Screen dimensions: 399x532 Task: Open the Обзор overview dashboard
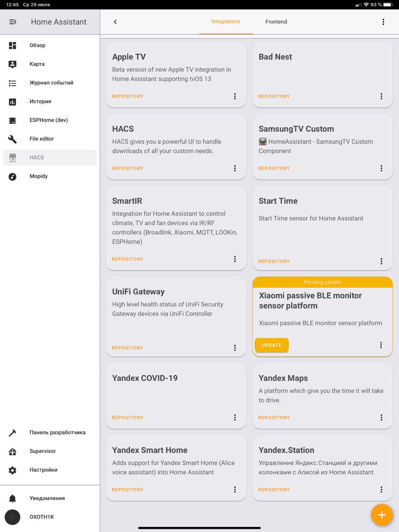pyautogui.click(x=50, y=45)
